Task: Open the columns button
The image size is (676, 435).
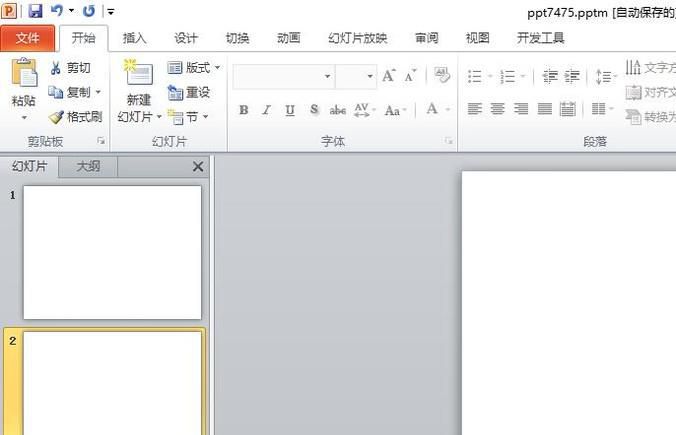Action: pyautogui.click(x=602, y=109)
